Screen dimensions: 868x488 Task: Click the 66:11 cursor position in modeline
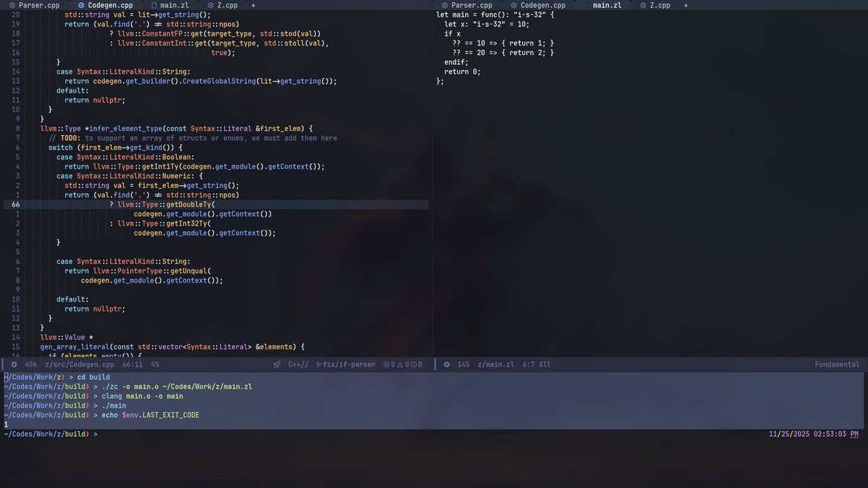click(131, 364)
